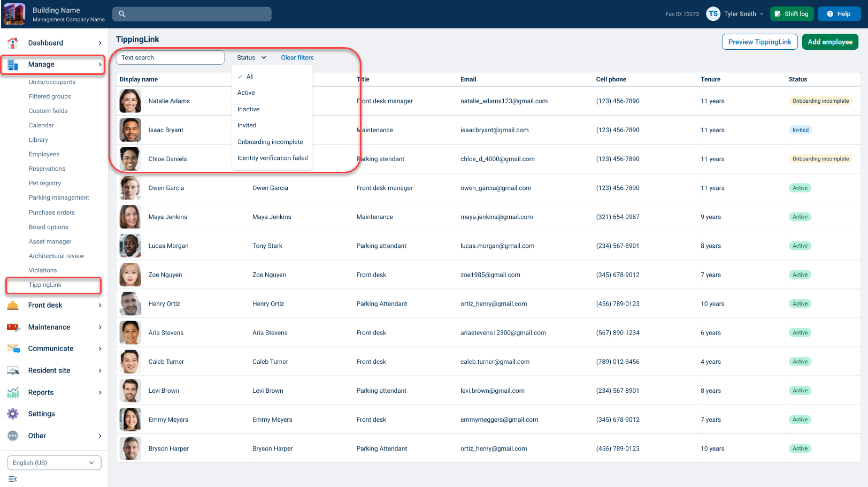The width and height of the screenshot is (868, 487).
Task: Open the English (US) language selector
Action: (x=54, y=463)
